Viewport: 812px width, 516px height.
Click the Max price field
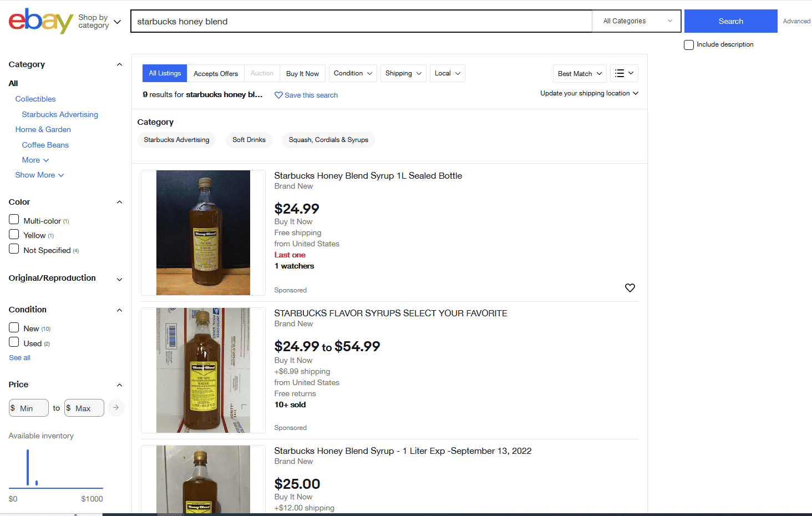[84, 408]
